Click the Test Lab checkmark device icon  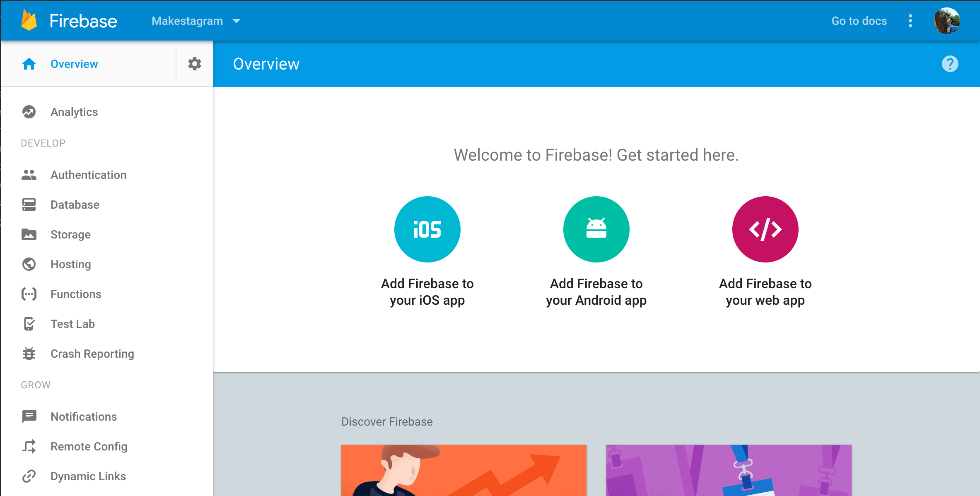coord(29,324)
